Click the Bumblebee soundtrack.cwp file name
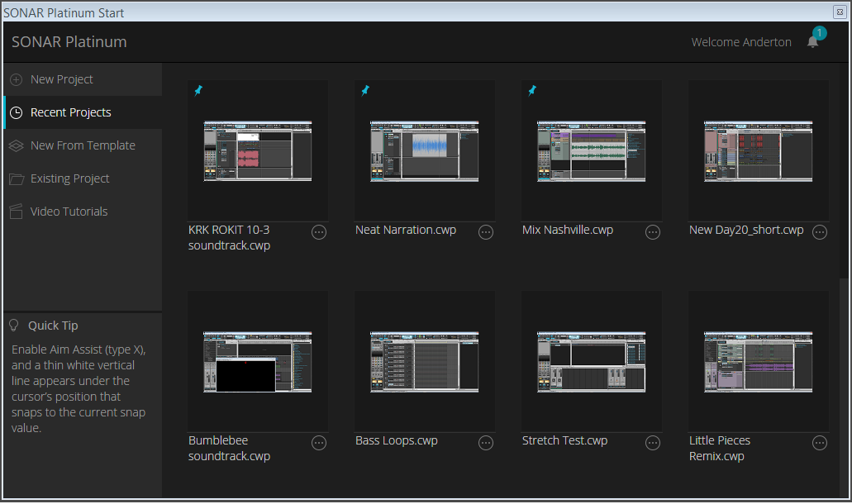The image size is (852, 504). click(229, 449)
